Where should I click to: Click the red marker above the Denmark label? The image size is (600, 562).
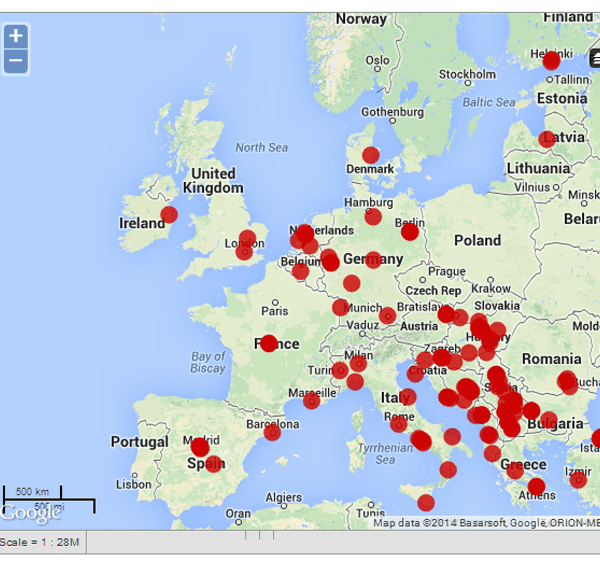click(371, 155)
